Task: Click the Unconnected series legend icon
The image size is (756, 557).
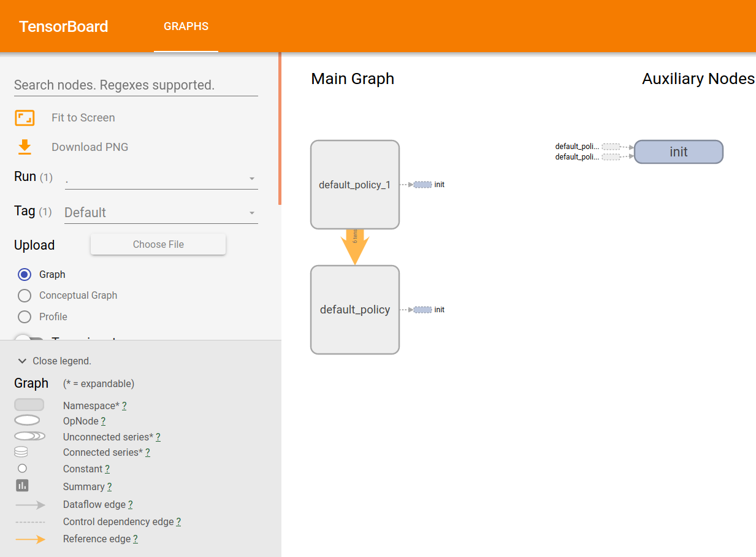Action: [x=29, y=436]
